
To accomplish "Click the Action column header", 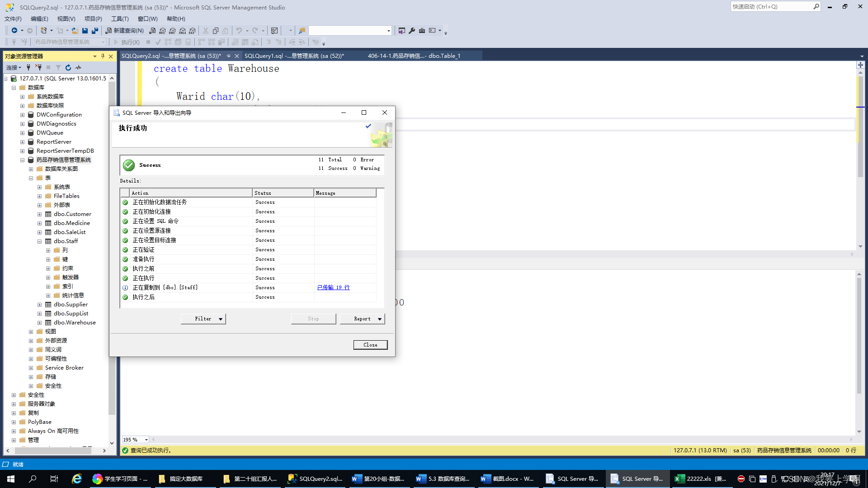I will coord(191,193).
